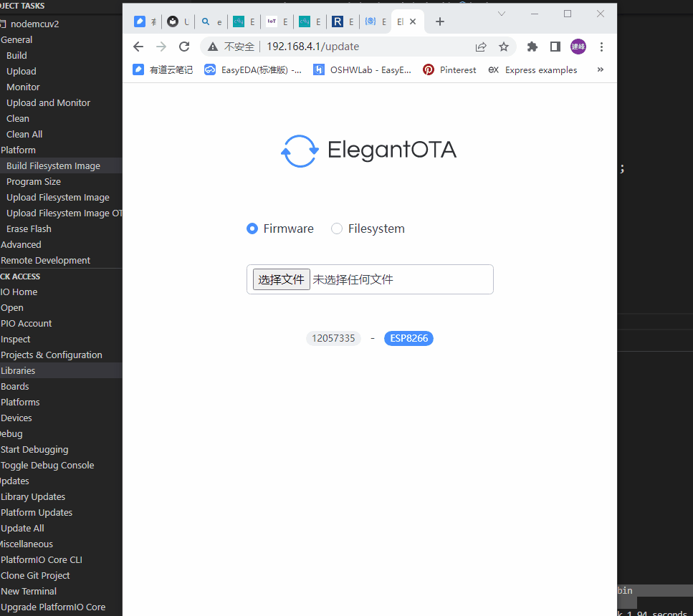Click Upgrade PlatformIO Core

click(x=53, y=607)
